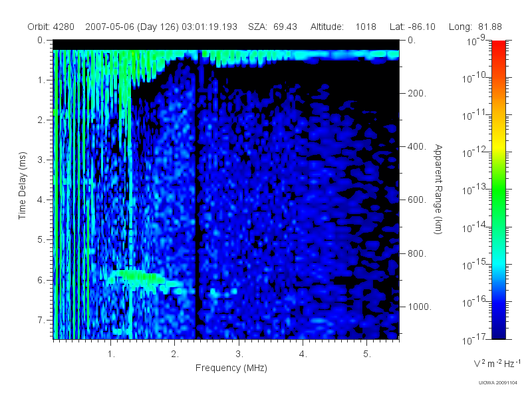
Task: Click the '7.' time delay tick label
Action: click(41, 320)
